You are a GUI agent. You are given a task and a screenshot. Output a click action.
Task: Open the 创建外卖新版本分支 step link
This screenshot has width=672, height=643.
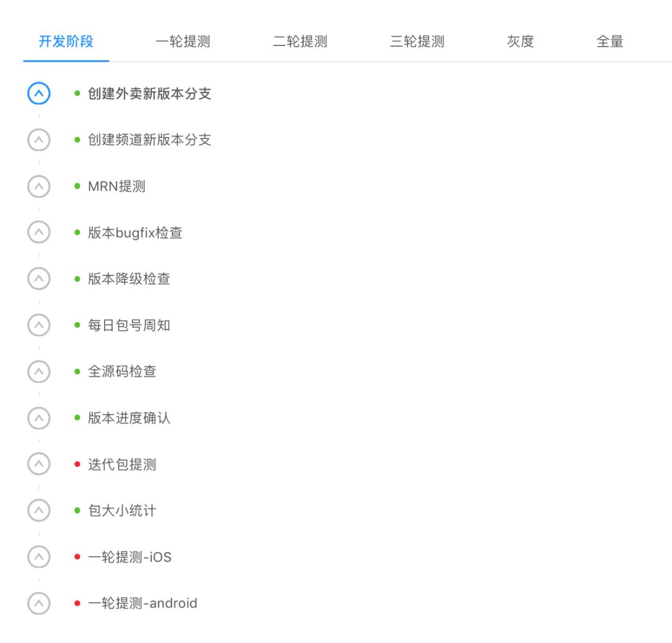147,93
